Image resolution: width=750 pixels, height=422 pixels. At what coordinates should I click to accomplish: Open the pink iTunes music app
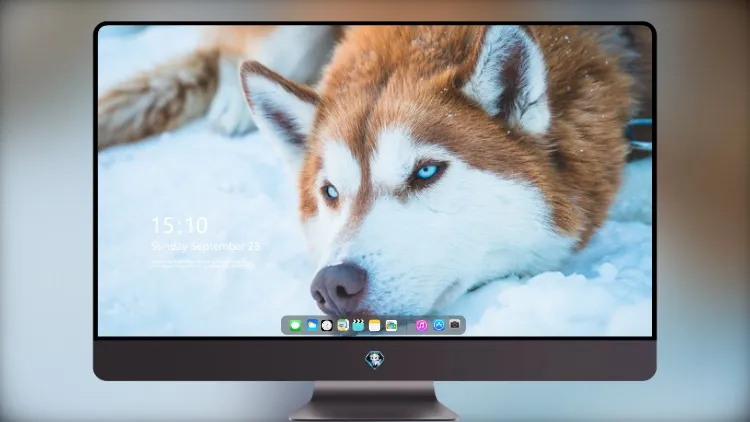(x=421, y=325)
